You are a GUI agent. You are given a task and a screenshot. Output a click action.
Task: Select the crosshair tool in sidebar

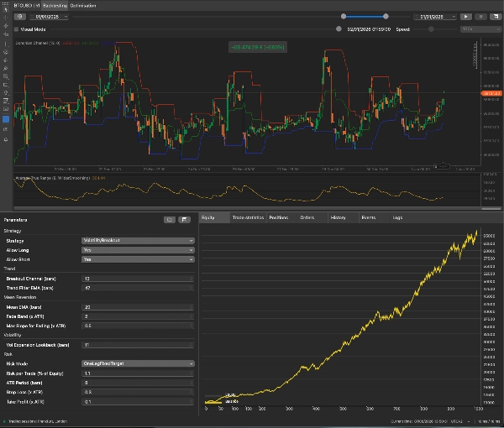click(6, 18)
